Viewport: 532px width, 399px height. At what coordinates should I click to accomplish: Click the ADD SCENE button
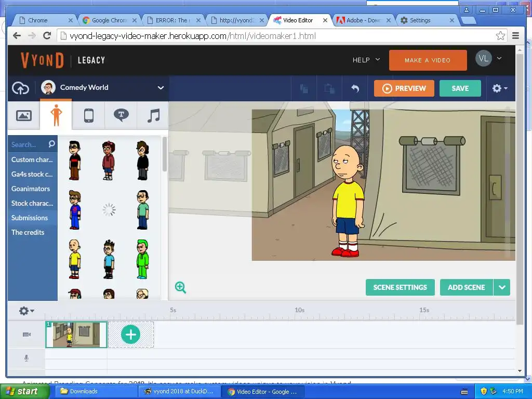coord(466,287)
